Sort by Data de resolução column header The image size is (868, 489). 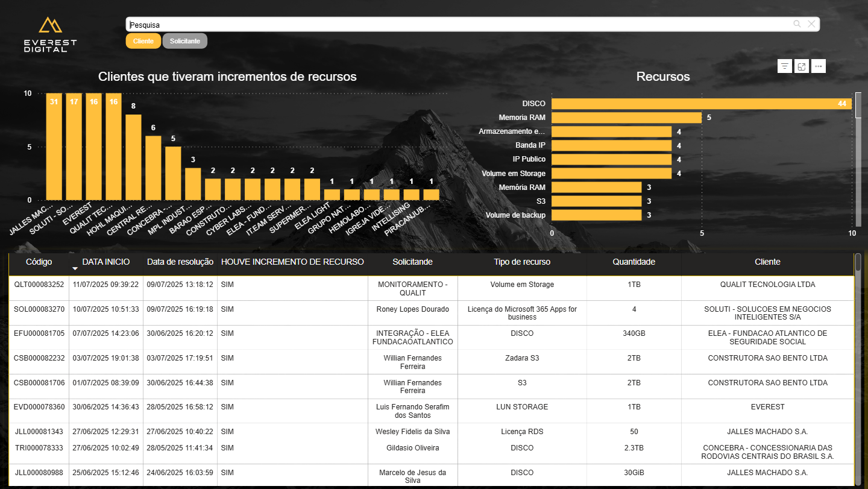[x=180, y=262]
